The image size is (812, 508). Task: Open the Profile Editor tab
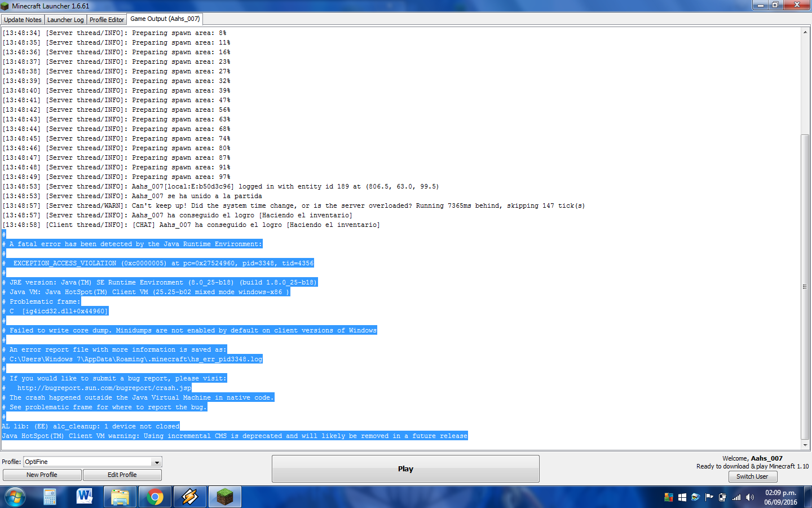(x=107, y=20)
